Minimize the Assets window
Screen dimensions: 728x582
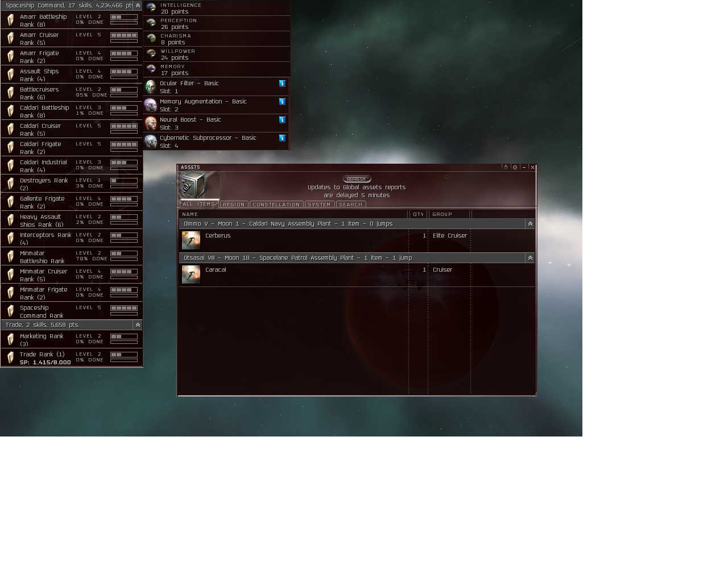(x=524, y=167)
